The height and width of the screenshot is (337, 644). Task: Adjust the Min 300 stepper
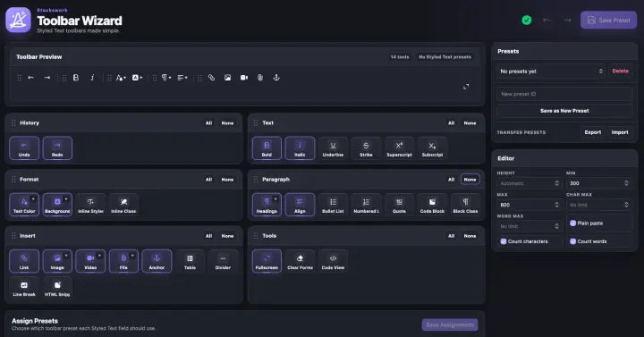(x=626, y=183)
